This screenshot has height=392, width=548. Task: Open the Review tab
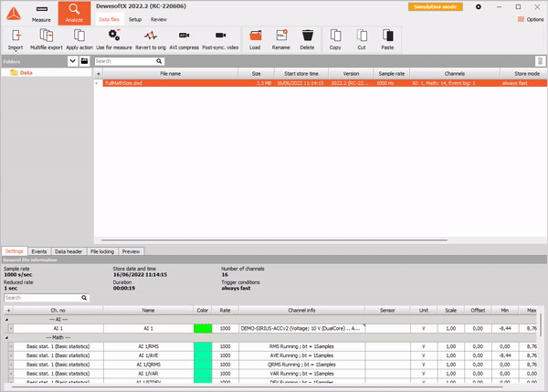159,19
